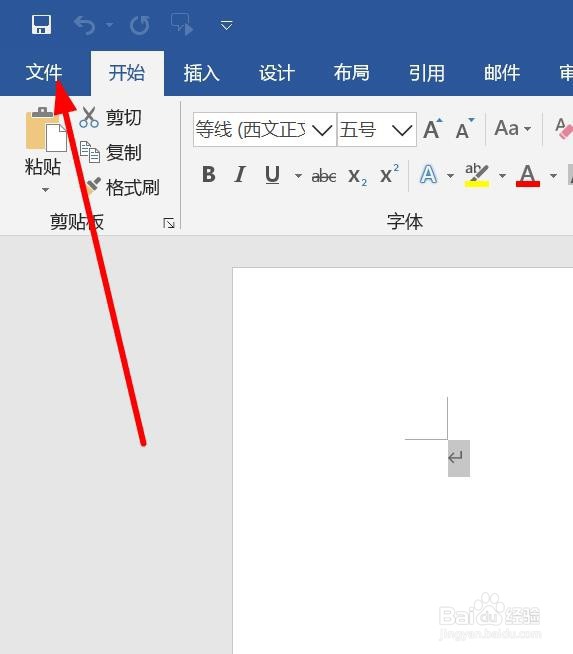Image resolution: width=573 pixels, height=654 pixels.
Task: Open underline style dropdown arrow
Action: [x=298, y=176]
